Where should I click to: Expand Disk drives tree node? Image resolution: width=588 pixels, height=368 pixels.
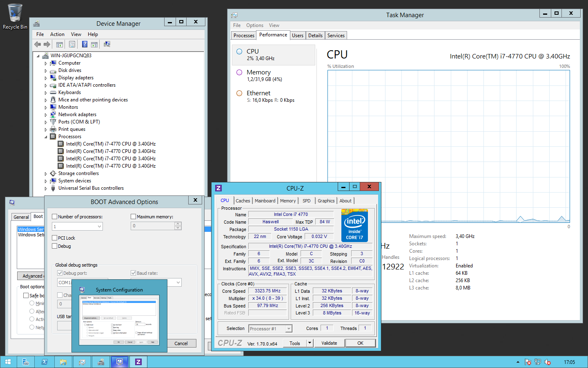[x=46, y=71]
